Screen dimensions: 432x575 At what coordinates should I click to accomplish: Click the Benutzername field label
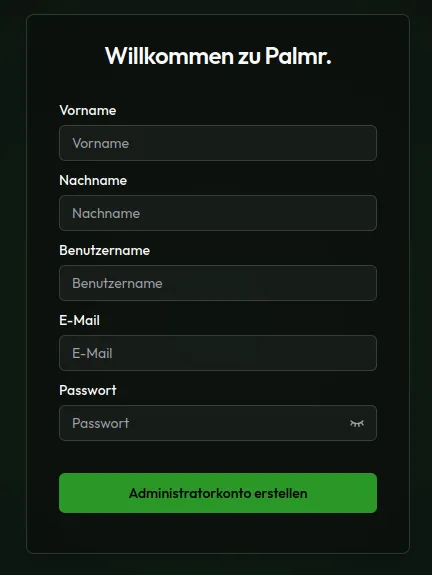click(x=105, y=250)
